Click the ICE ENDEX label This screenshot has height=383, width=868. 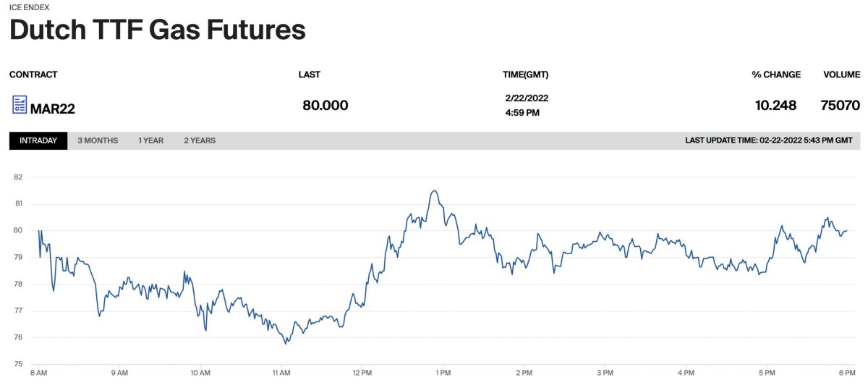click(x=30, y=7)
